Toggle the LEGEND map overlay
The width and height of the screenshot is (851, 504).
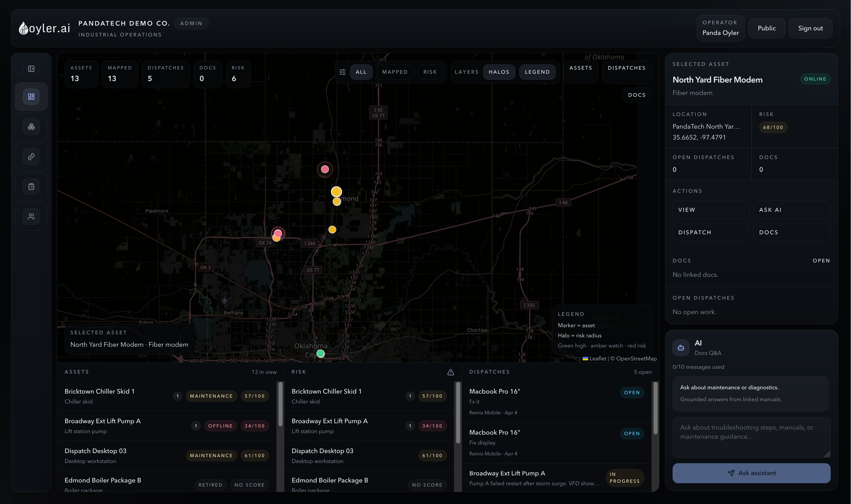point(538,72)
